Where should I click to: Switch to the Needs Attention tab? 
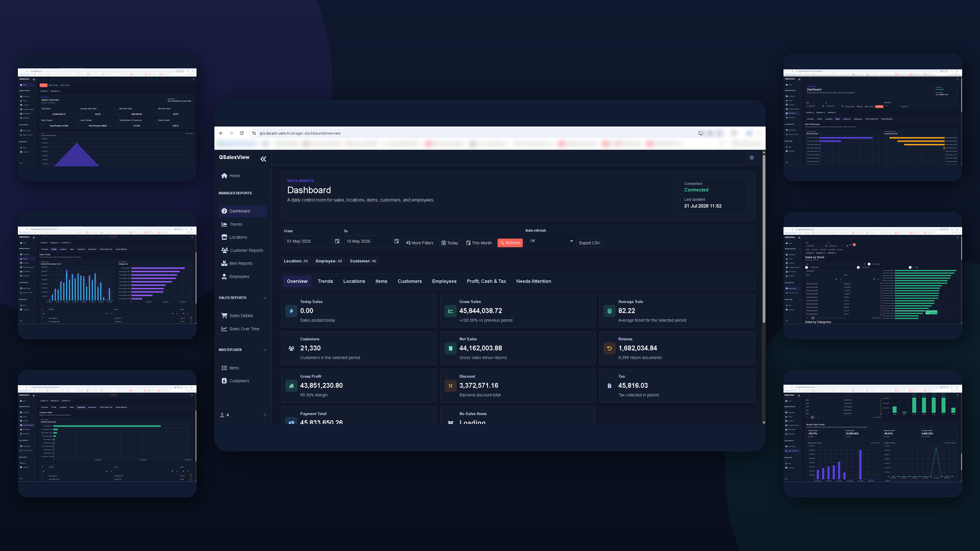534,281
